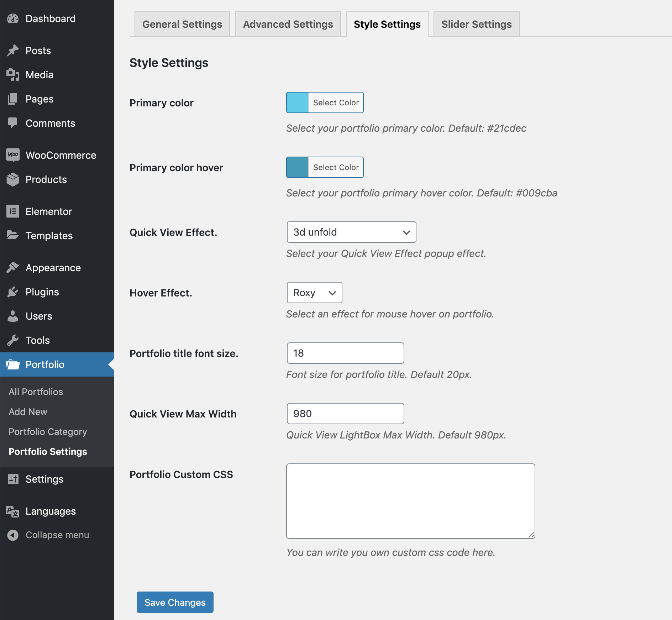Click the Portfolio title font size field
This screenshot has height=620, width=672.
pyautogui.click(x=346, y=353)
